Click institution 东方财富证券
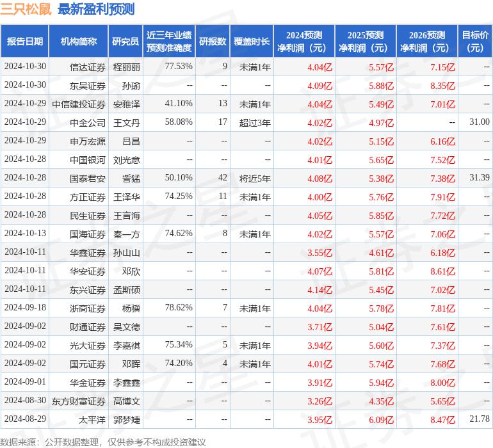The image size is (493, 448). pyautogui.click(x=79, y=401)
